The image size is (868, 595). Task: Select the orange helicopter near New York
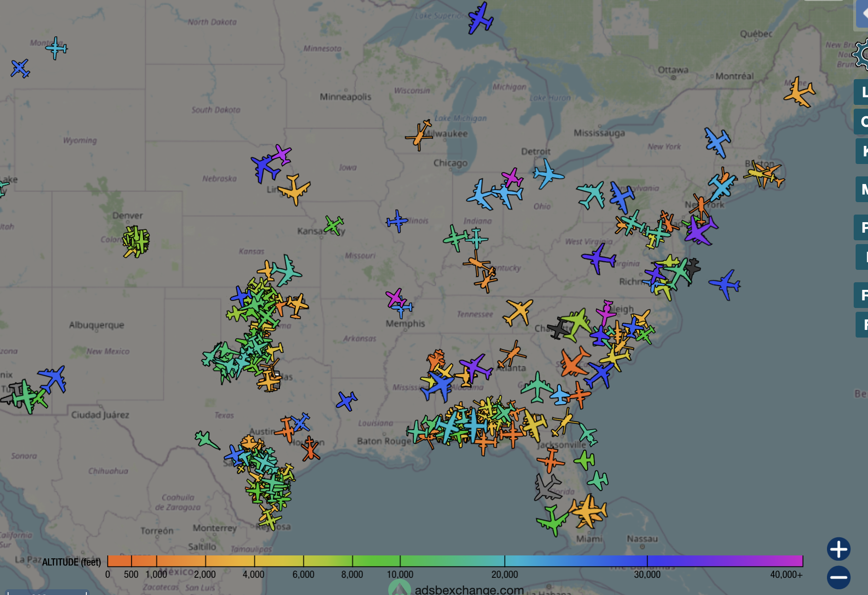tap(700, 205)
